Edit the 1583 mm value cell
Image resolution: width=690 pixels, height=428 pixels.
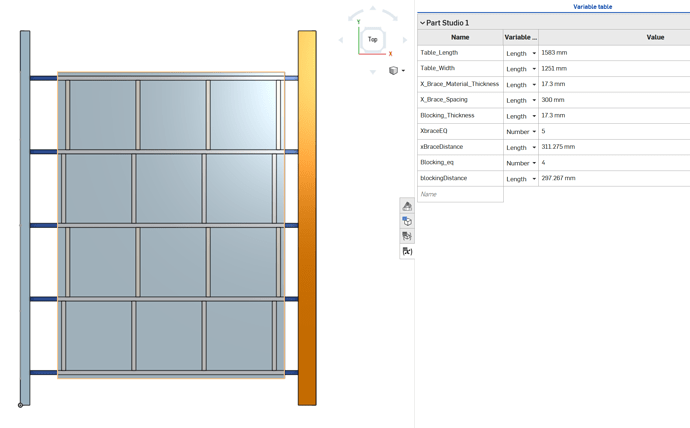pyautogui.click(x=614, y=53)
